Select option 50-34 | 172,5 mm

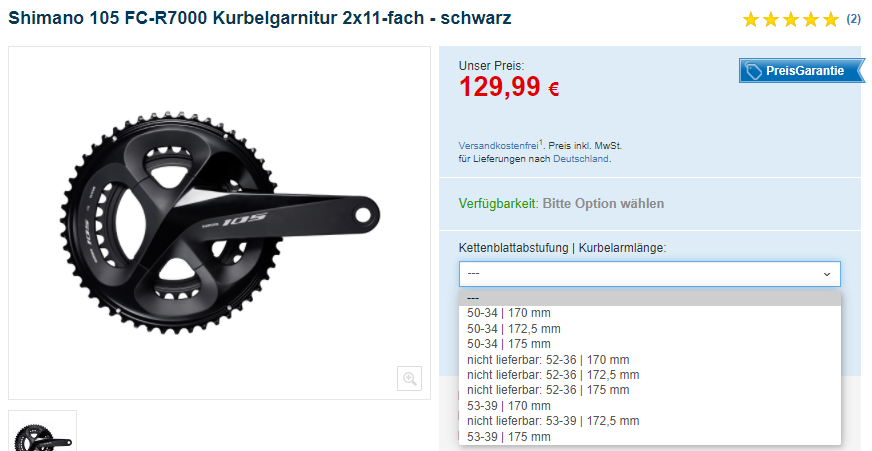pyautogui.click(x=650, y=329)
